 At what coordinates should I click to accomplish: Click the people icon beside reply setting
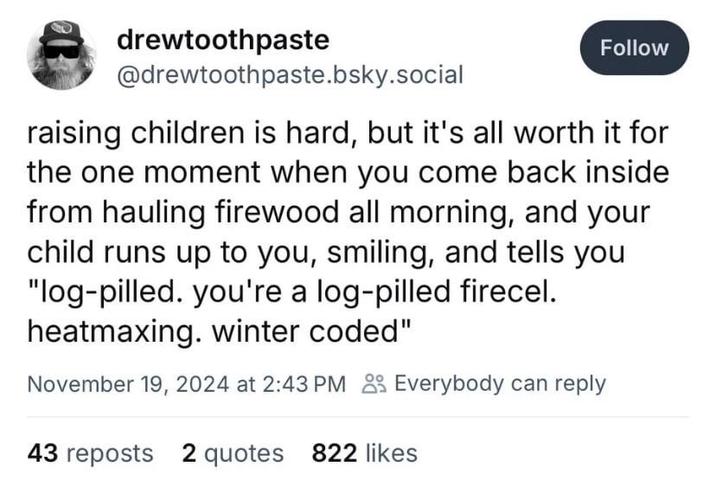[x=372, y=384]
